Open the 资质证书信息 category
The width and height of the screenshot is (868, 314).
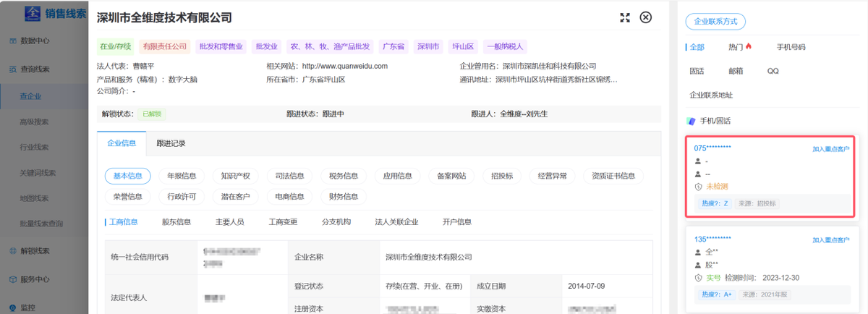click(613, 176)
